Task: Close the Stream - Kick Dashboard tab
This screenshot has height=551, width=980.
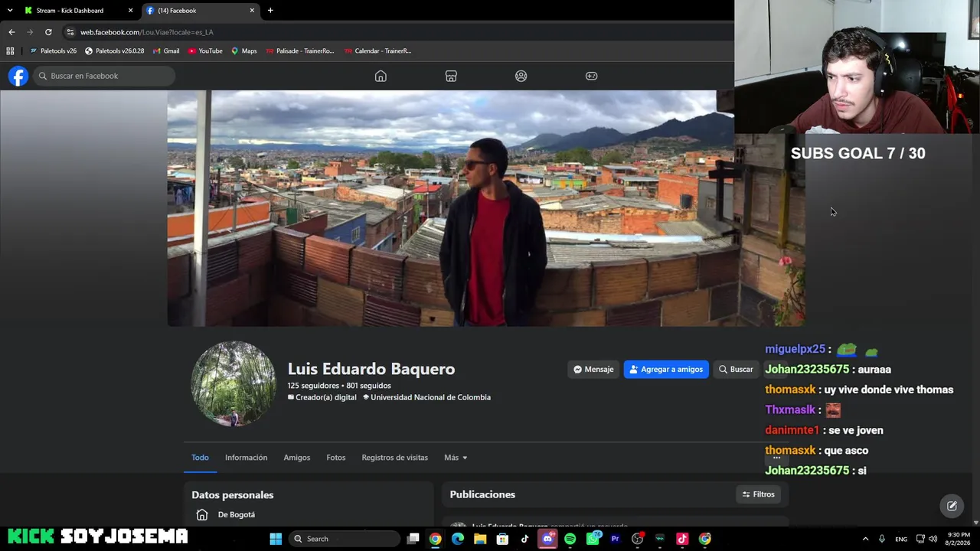Action: tap(130, 11)
